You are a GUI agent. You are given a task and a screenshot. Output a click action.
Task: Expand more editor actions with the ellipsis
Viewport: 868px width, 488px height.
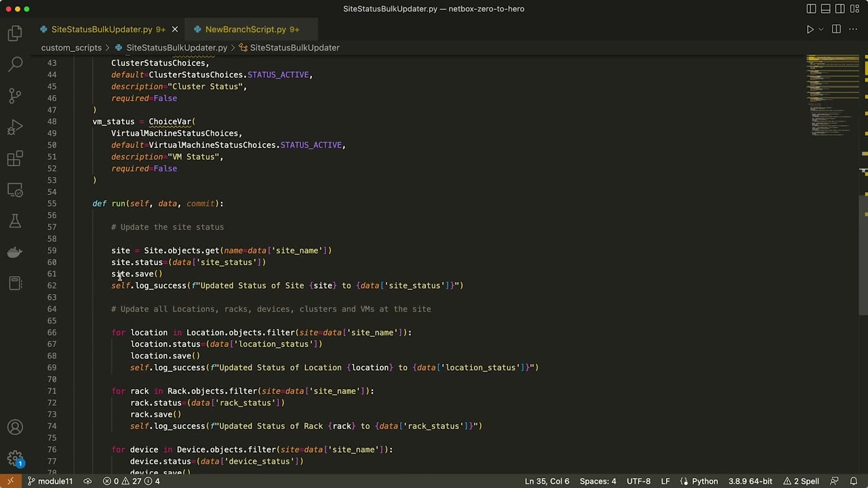point(853,29)
